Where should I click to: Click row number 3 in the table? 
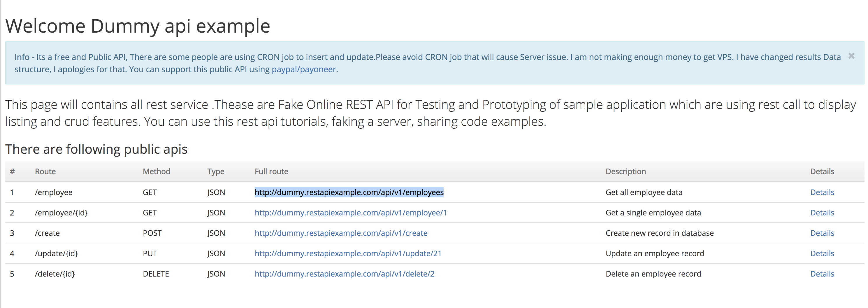pos(12,233)
